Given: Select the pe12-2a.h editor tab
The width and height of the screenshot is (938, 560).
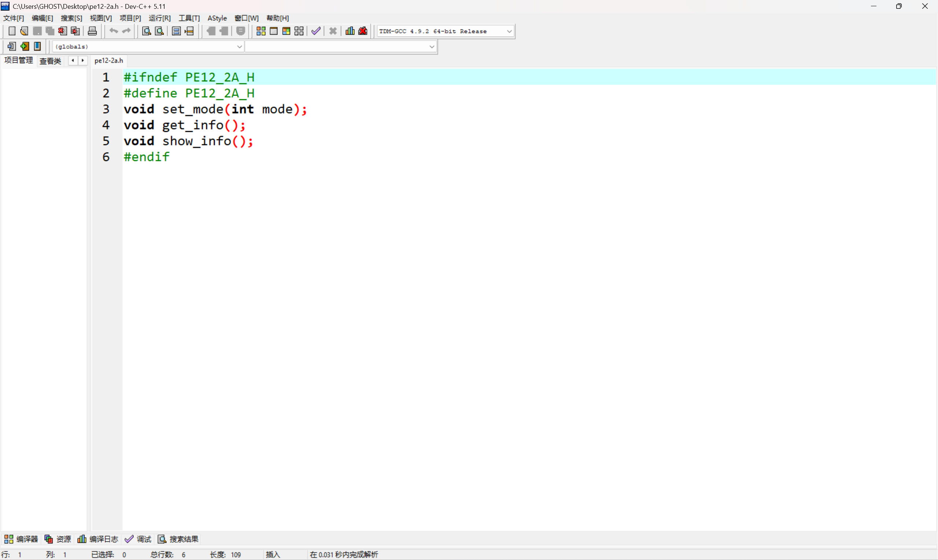Looking at the screenshot, I should click(109, 60).
